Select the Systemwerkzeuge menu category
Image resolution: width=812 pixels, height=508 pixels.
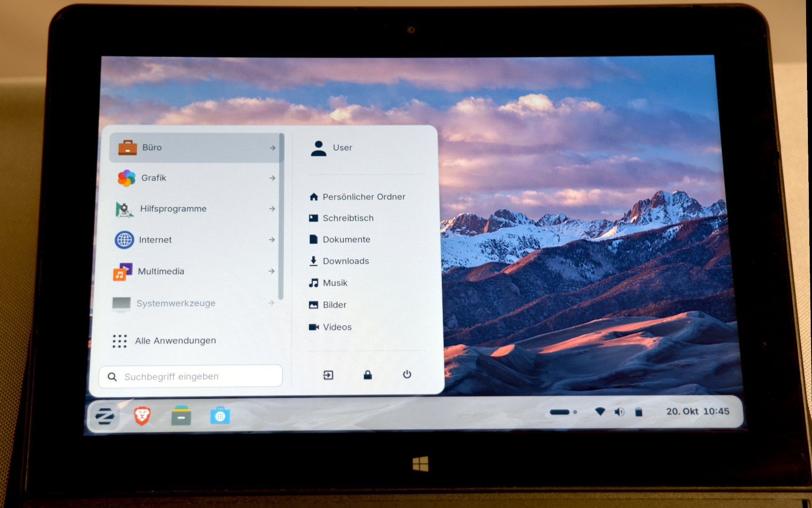pyautogui.click(x=193, y=303)
